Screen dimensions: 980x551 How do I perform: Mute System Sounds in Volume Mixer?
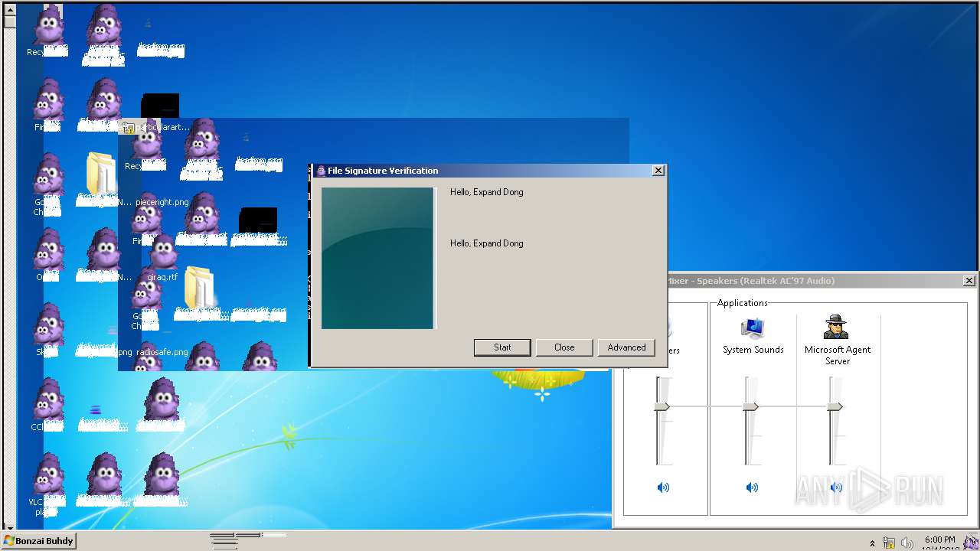tap(753, 487)
